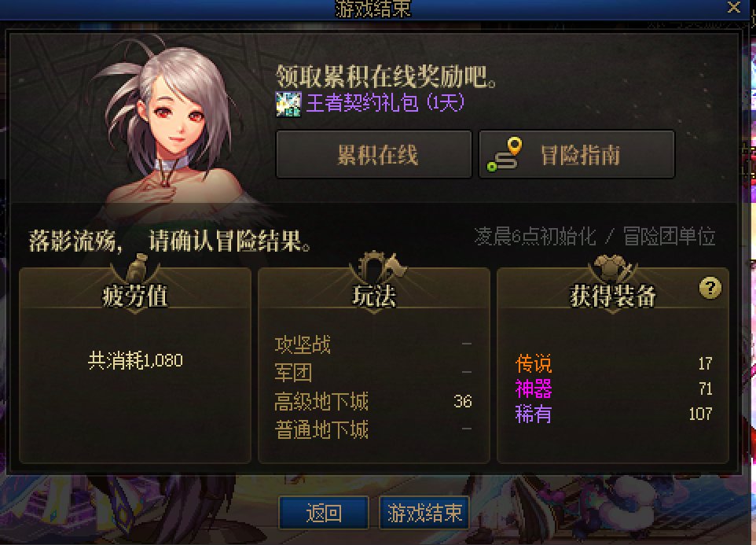Click the route pin icon on 冒险指南
The image size is (756, 545).
[x=505, y=154]
